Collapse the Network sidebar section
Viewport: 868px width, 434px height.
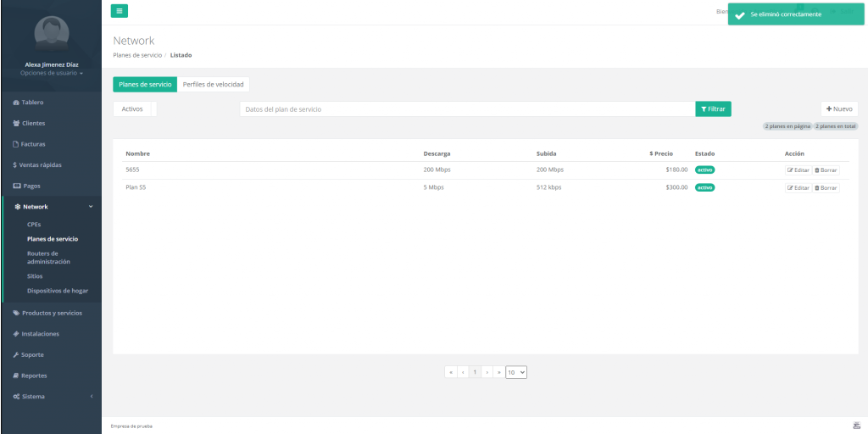[91, 207]
